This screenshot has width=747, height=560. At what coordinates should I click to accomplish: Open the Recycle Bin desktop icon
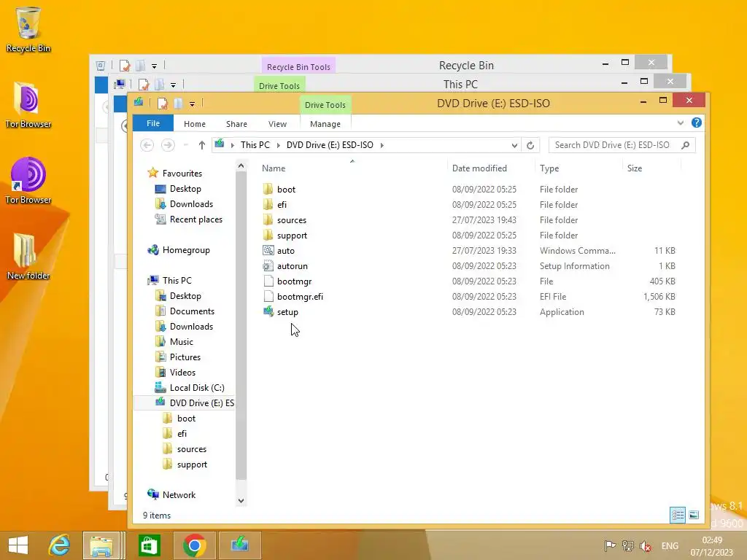coord(28,29)
